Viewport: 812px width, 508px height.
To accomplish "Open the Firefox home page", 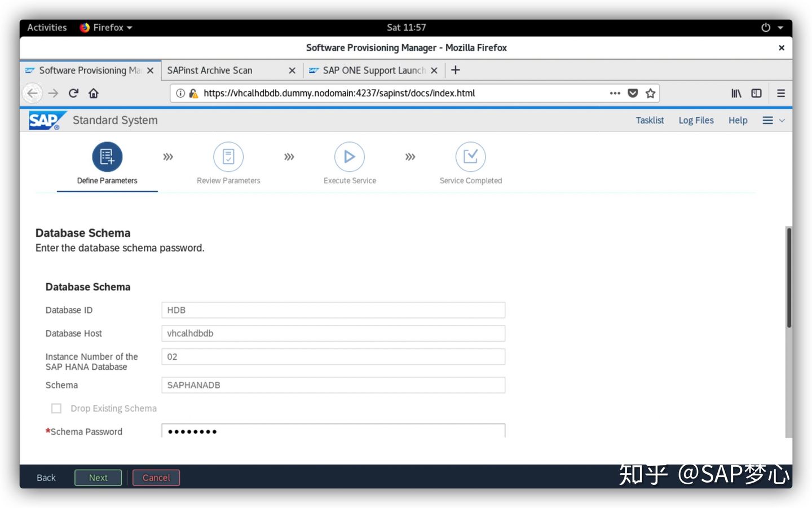I will click(94, 93).
